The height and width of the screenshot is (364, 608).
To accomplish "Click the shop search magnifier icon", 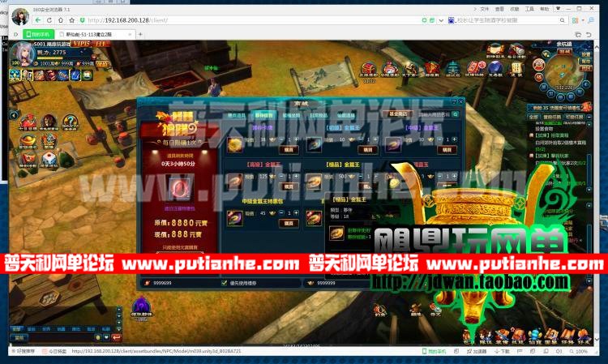I will coord(456,114).
